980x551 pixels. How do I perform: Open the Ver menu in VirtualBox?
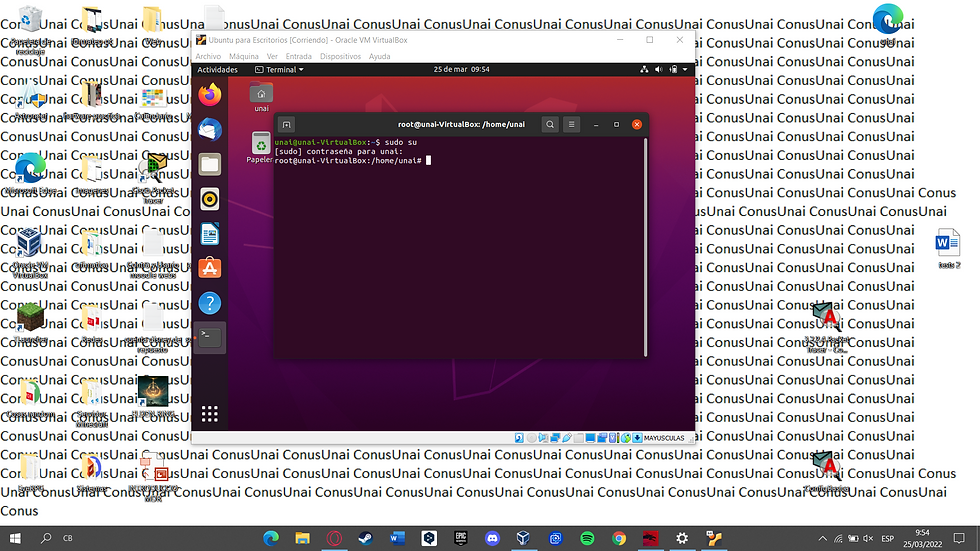point(272,56)
